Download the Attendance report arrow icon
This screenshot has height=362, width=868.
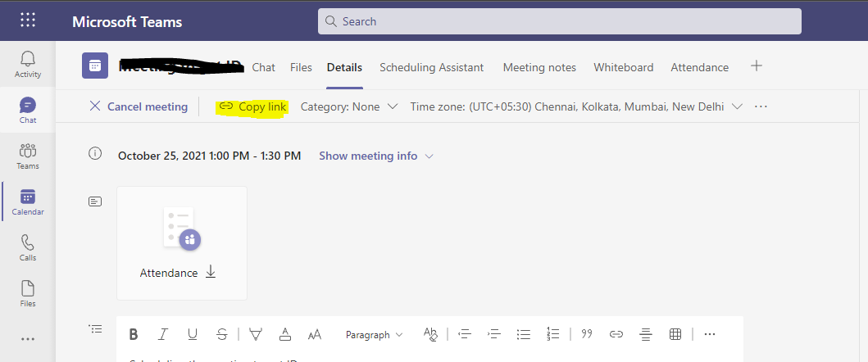click(211, 272)
